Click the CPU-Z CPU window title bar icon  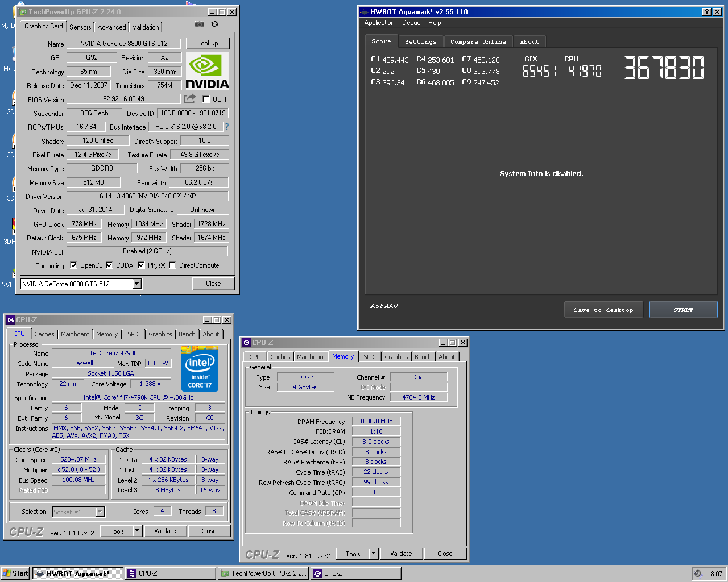click(10, 320)
